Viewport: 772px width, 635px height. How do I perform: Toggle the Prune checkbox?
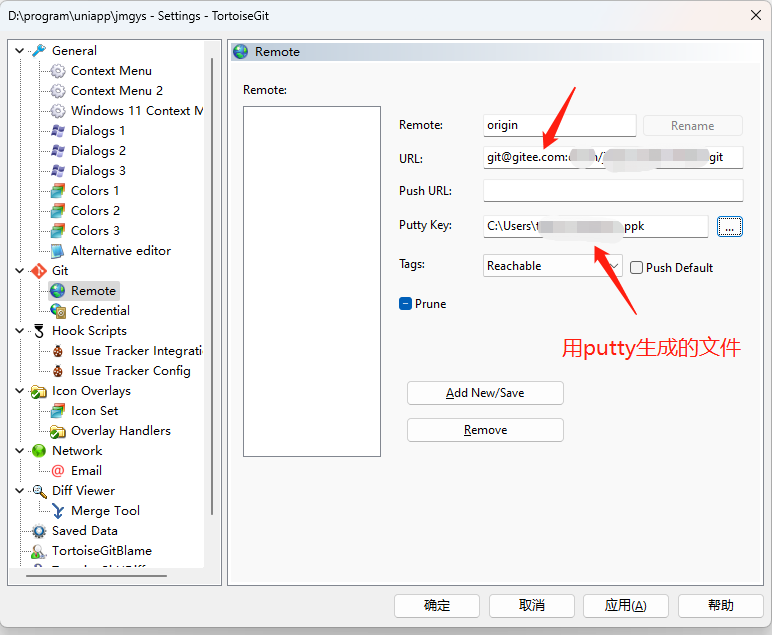click(x=405, y=304)
